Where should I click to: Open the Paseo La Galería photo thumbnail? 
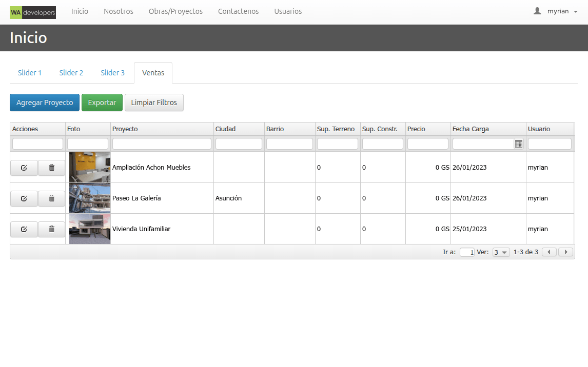click(x=90, y=198)
